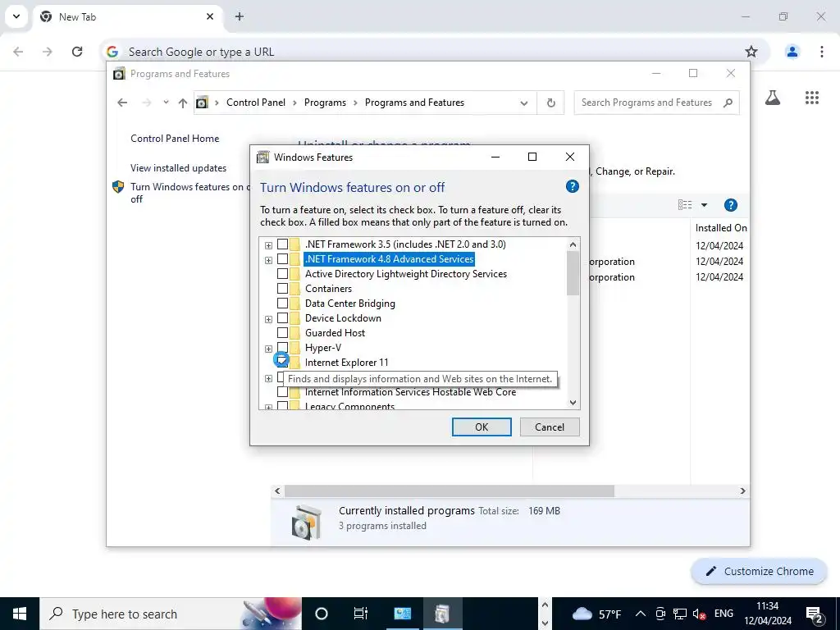Expand the Hyper-V node
840x630 pixels.
coord(268,349)
